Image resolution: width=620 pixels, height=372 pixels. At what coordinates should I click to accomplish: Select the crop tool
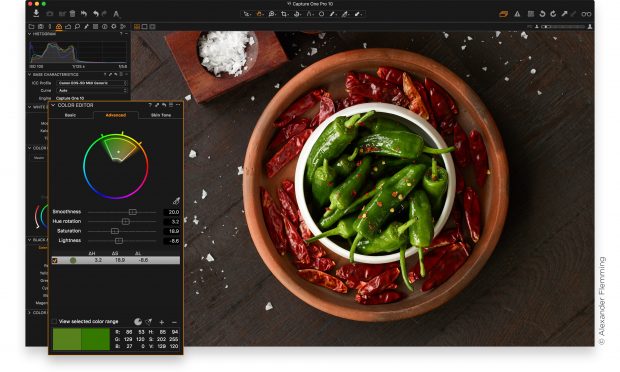click(284, 14)
